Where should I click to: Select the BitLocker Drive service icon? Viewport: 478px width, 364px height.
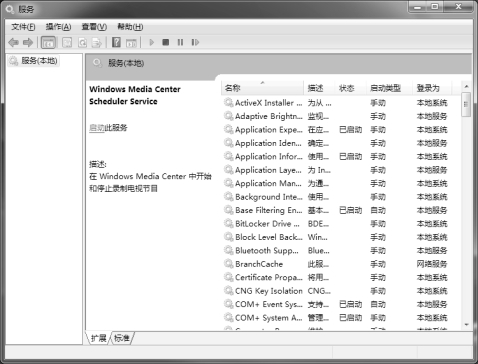pyautogui.click(x=228, y=223)
